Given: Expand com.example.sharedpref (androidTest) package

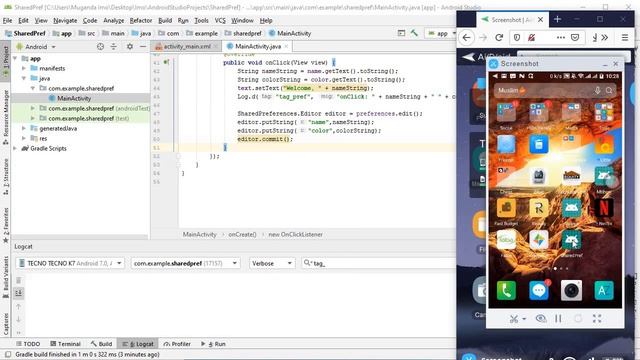Looking at the screenshot, I should (x=33, y=108).
